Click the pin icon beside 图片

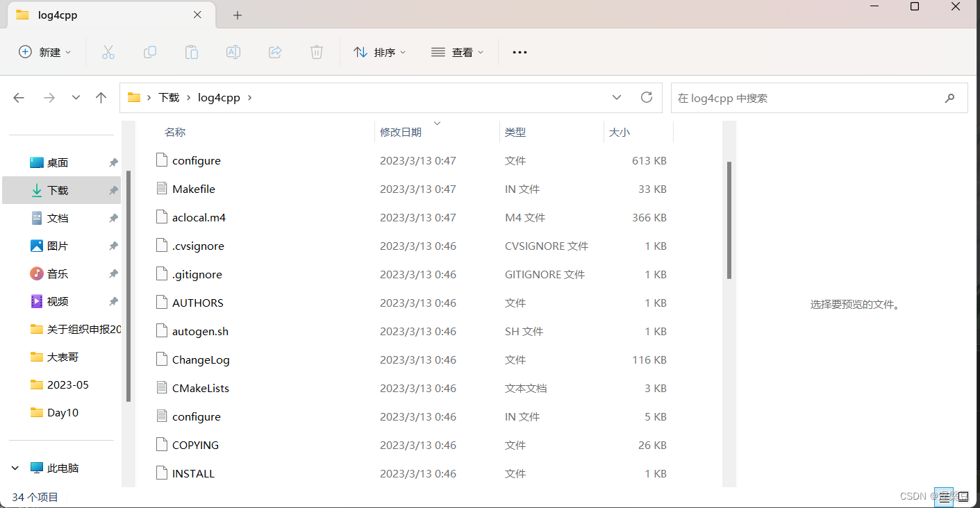coord(113,246)
